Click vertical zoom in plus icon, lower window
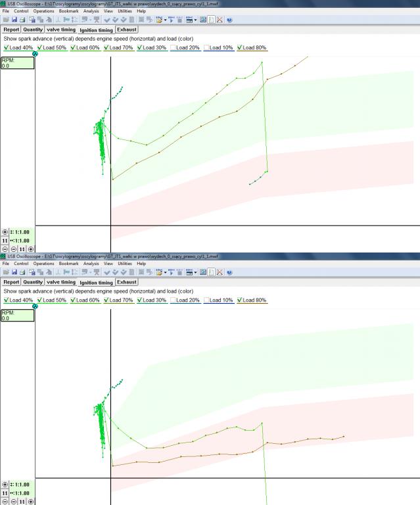 click(5, 485)
